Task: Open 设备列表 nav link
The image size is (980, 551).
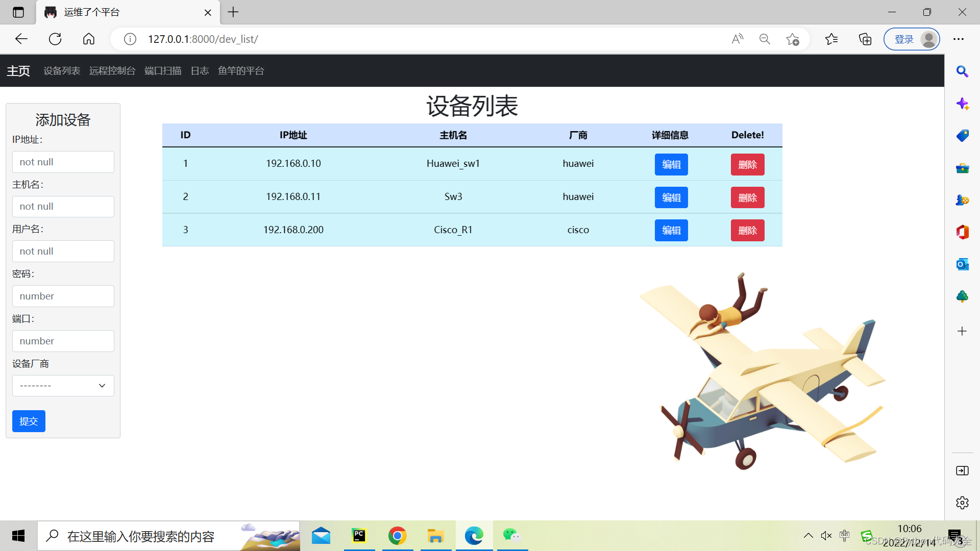Action: click(x=62, y=71)
